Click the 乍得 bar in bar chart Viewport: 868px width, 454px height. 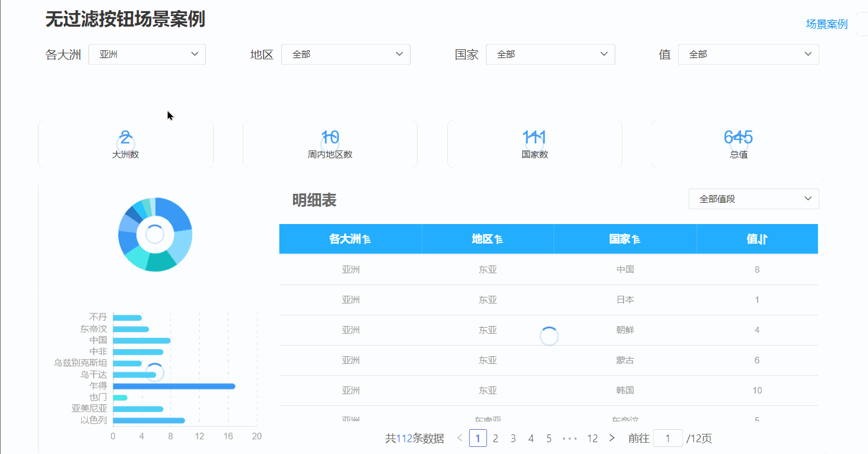tap(174, 386)
